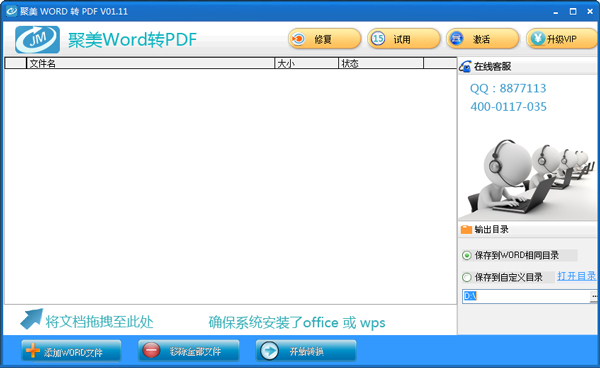
Task: Click the plus icon for 添加WORD文件
Action: (x=33, y=350)
